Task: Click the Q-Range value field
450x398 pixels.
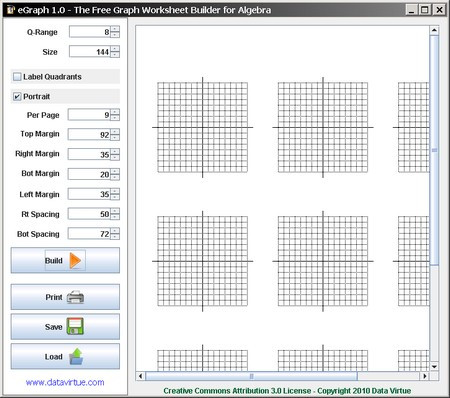Action: 90,32
